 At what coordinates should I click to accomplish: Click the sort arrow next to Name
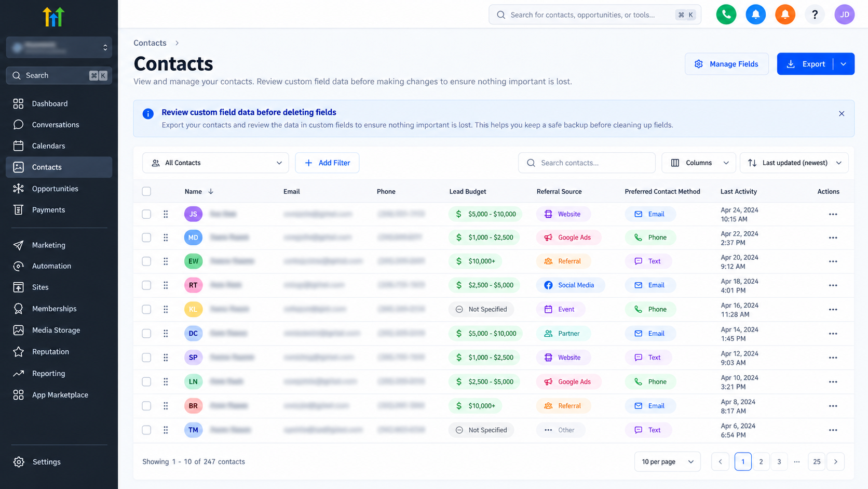pyautogui.click(x=211, y=192)
